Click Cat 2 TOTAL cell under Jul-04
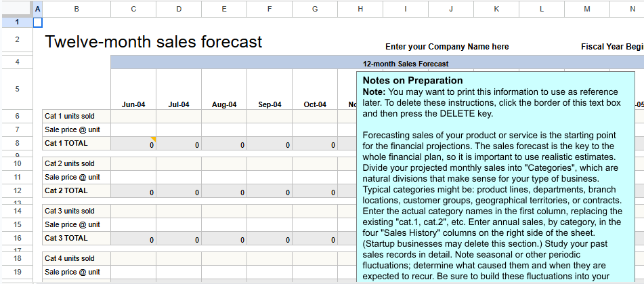644x284 pixels. (179, 190)
